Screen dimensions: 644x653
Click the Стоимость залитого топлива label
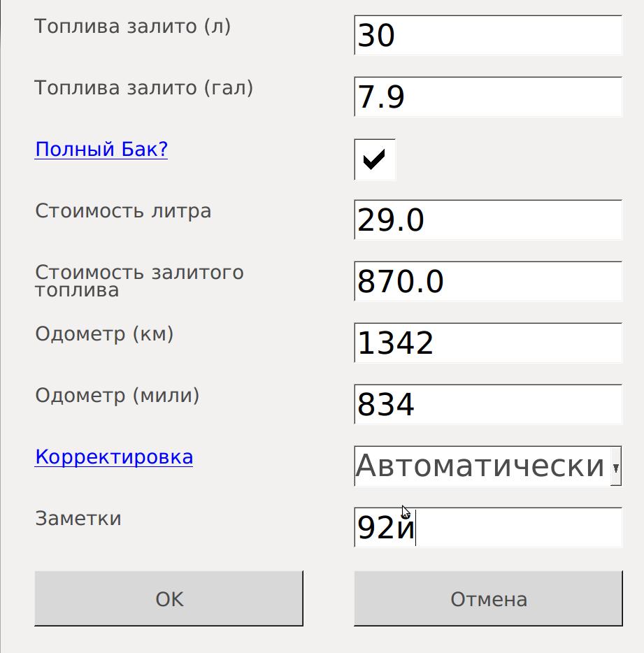click(x=139, y=280)
